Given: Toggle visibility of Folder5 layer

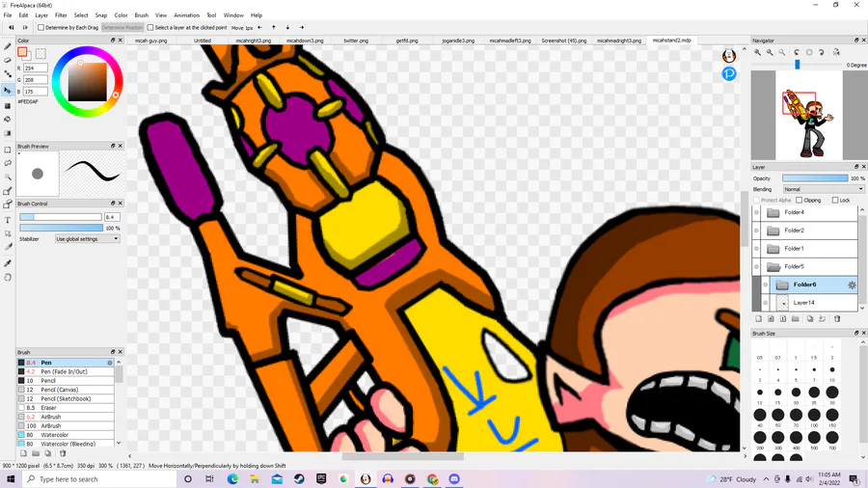Looking at the screenshot, I should [x=756, y=266].
